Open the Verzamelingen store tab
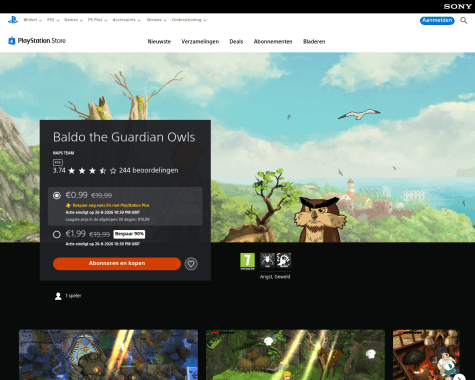This screenshot has height=380, width=475. click(200, 42)
